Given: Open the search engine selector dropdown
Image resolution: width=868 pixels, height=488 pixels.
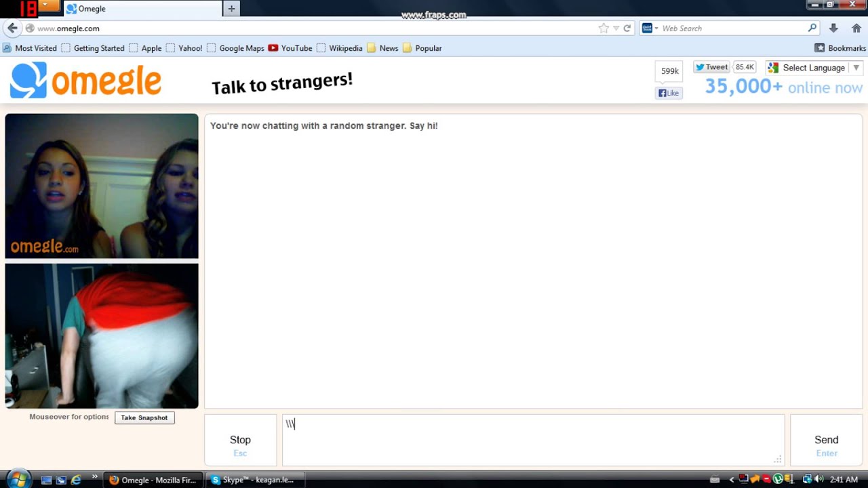Looking at the screenshot, I should [x=650, y=28].
